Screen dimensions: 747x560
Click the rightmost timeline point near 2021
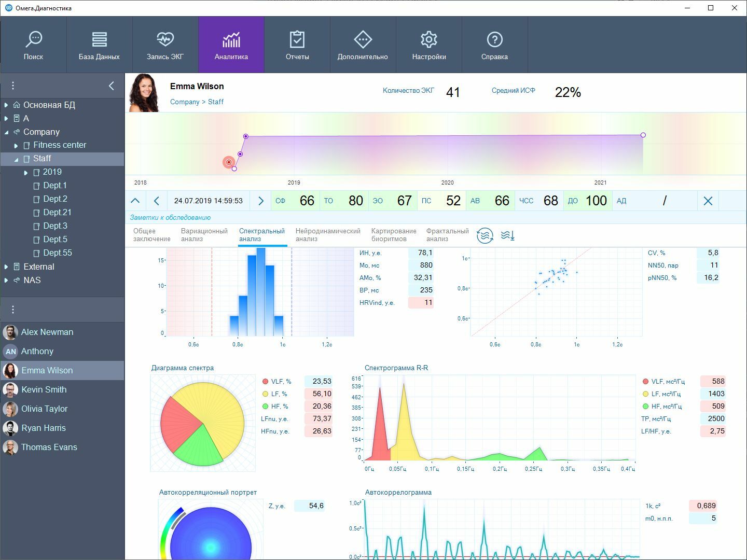click(x=643, y=135)
